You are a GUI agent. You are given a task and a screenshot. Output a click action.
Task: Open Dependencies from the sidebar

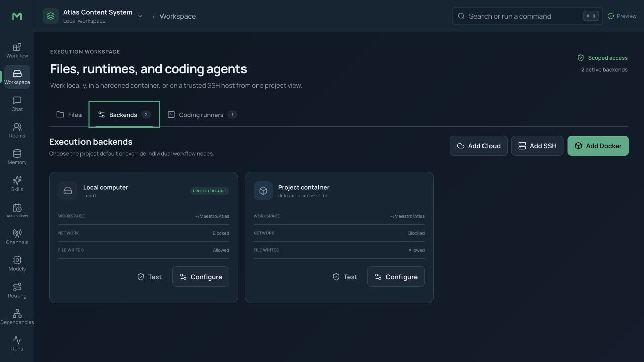pyautogui.click(x=17, y=317)
